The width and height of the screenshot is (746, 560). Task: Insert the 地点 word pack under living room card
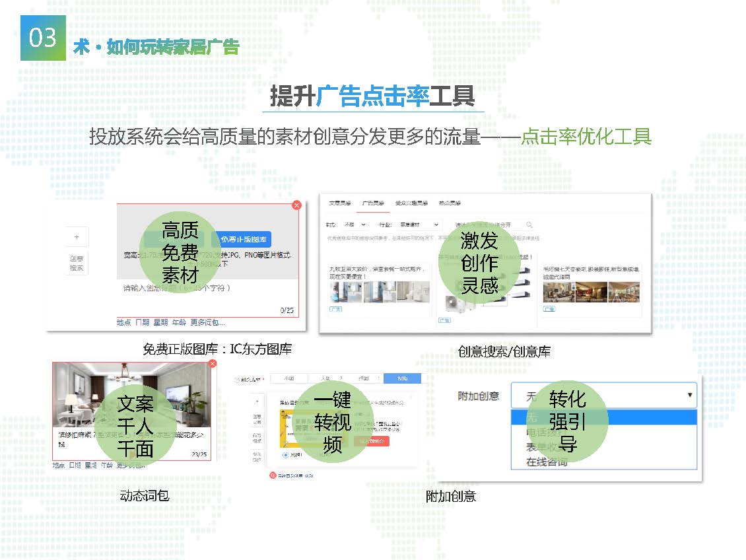[x=59, y=466]
